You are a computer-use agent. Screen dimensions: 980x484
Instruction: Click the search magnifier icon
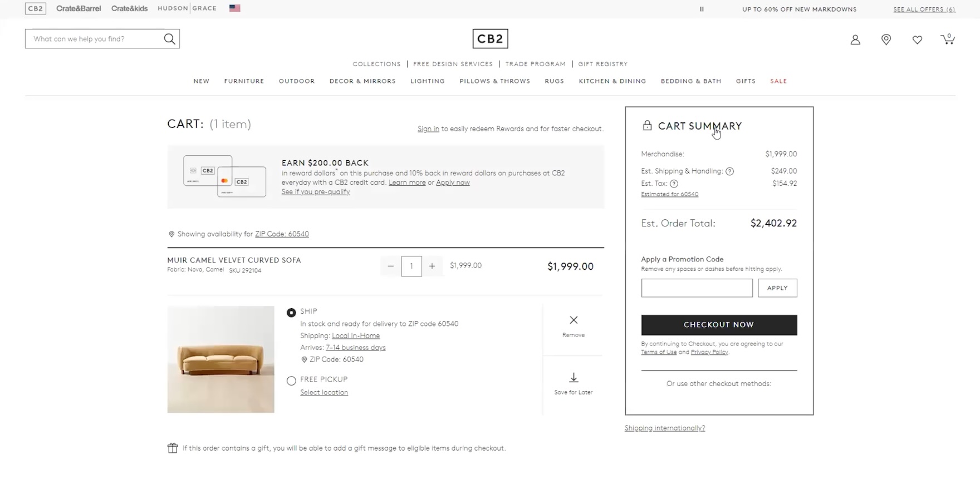click(169, 39)
